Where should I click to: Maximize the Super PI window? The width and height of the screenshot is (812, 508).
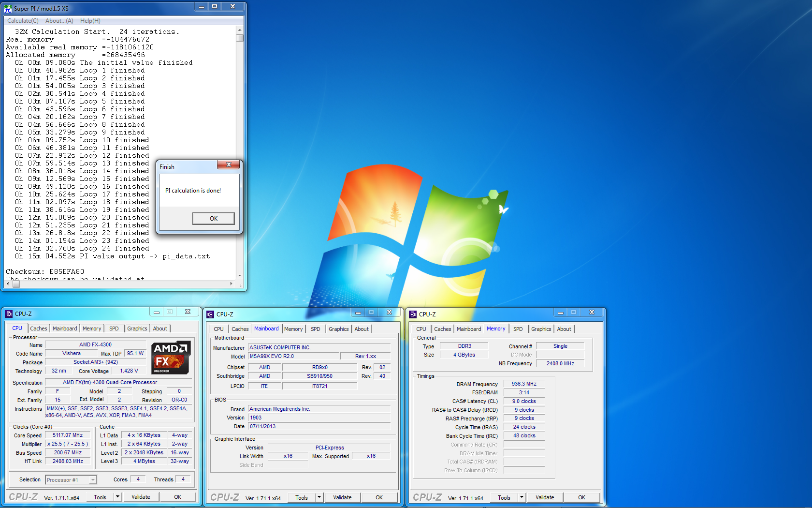[x=215, y=7]
